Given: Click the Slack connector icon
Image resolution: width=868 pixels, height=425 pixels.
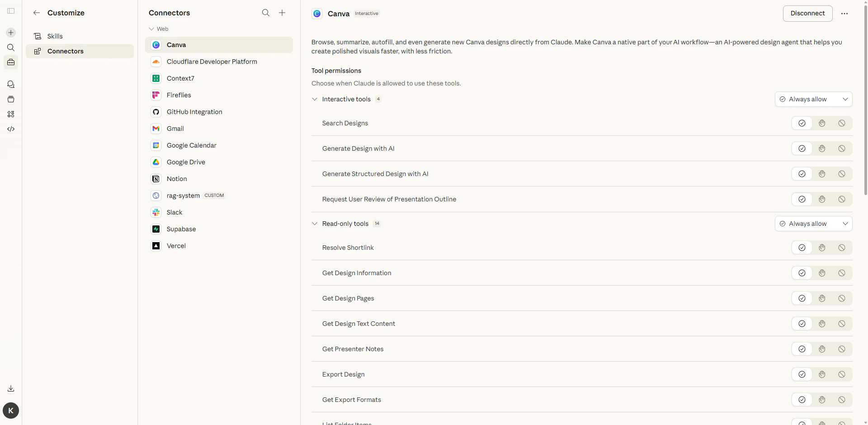Looking at the screenshot, I should point(156,212).
